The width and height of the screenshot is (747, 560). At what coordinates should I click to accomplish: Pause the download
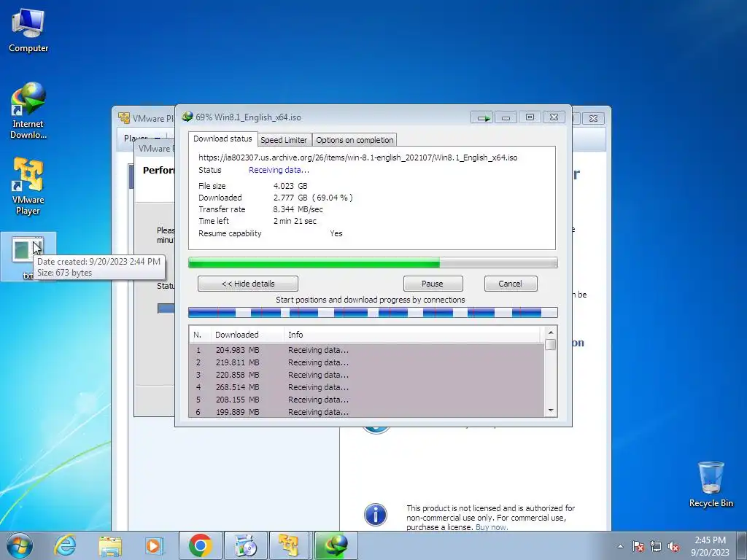tap(433, 284)
